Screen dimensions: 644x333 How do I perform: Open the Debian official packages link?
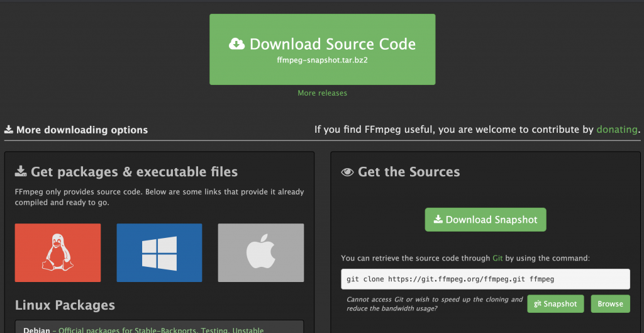pos(161,330)
